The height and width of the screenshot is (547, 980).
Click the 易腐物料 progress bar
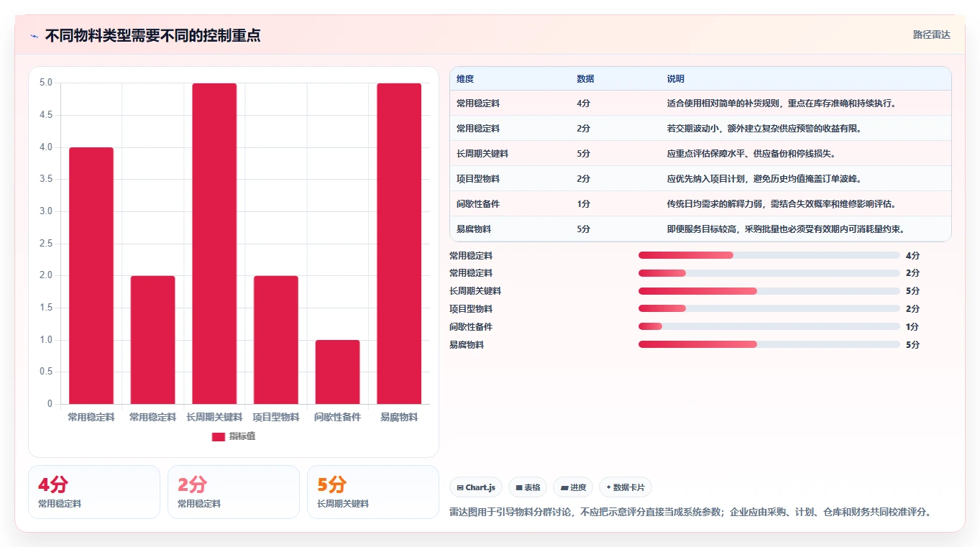click(769, 344)
